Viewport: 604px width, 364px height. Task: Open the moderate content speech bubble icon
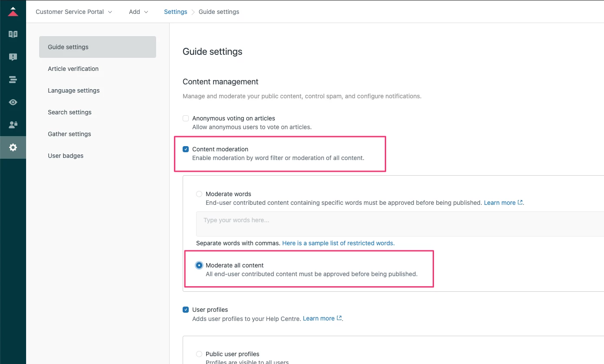point(13,57)
